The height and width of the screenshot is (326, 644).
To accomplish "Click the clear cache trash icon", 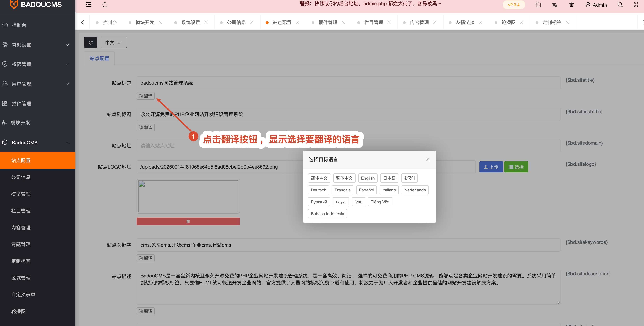I will click(x=572, y=5).
